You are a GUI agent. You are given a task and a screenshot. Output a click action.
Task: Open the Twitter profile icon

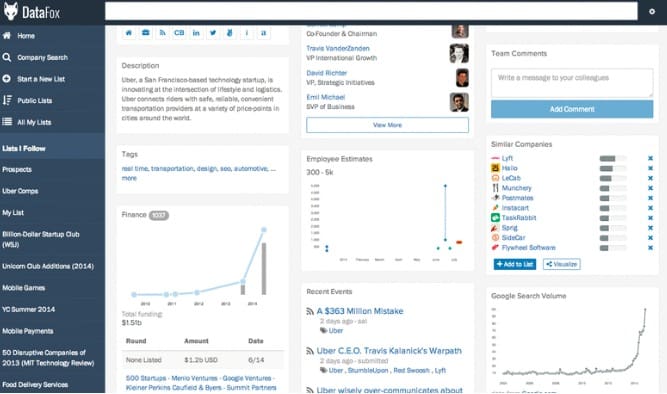213,33
